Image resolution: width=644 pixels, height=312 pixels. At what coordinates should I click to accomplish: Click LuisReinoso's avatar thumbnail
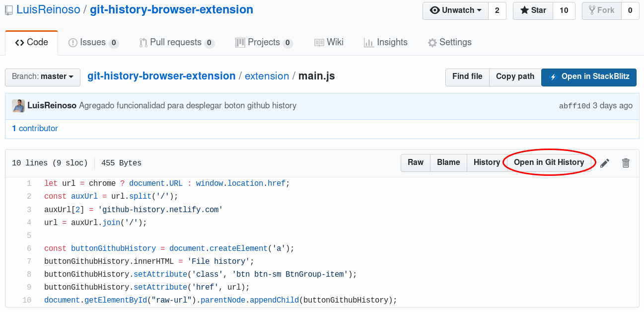(18, 105)
